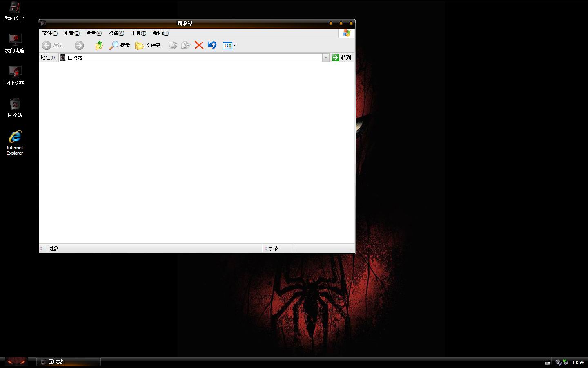Click the 13:54 clock in tray
Screen dimensions: 588x368
(578, 362)
